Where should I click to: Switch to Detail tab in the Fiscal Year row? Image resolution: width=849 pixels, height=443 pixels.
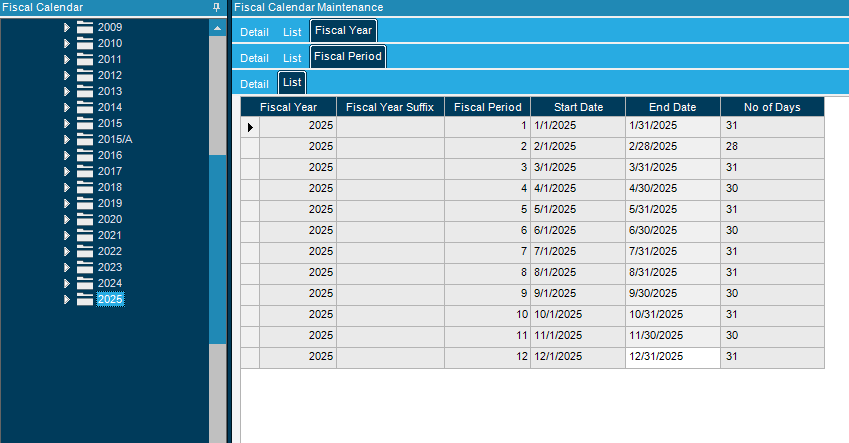pyautogui.click(x=254, y=32)
